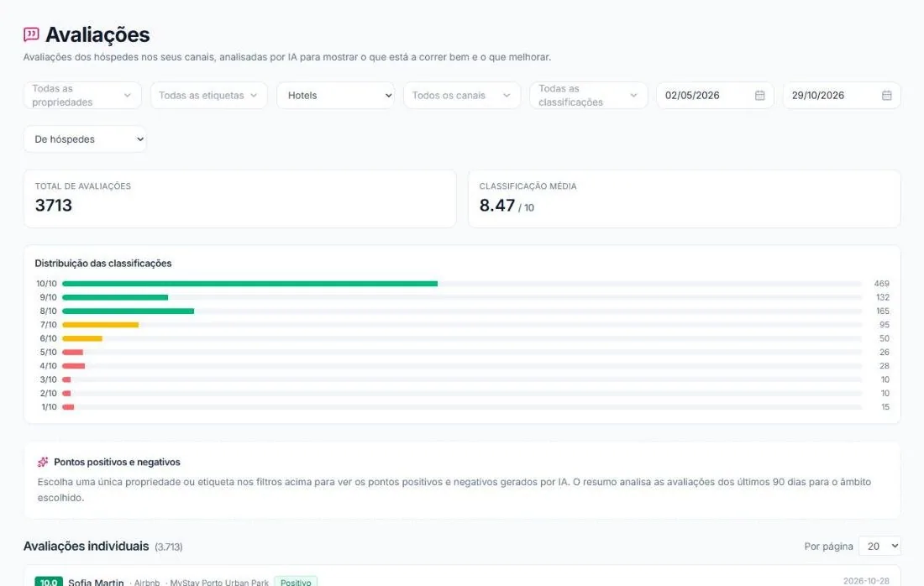Click the 9/10 rating bar

115,297
